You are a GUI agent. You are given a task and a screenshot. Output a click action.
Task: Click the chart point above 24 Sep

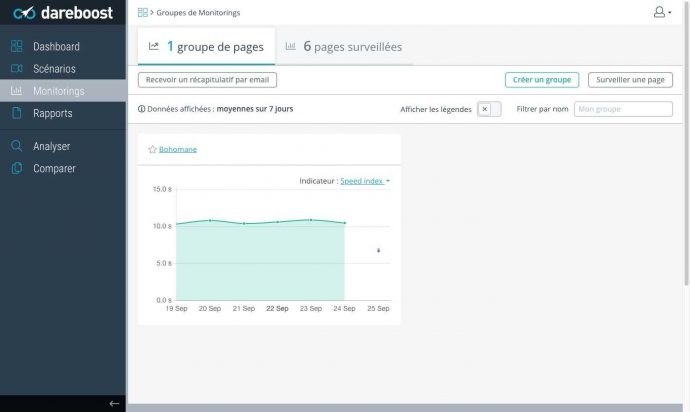tap(345, 223)
